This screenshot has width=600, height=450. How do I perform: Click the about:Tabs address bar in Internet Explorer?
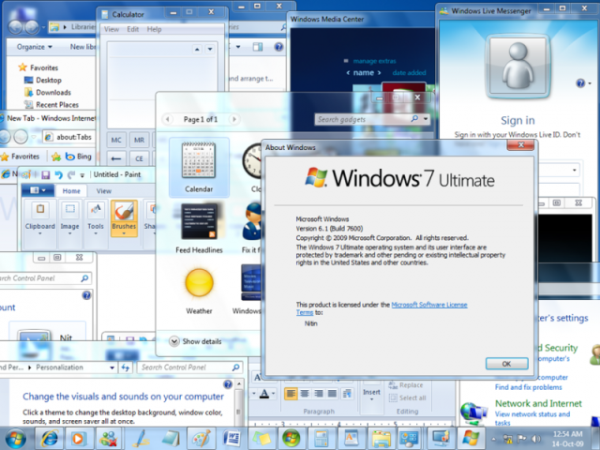tap(70, 137)
